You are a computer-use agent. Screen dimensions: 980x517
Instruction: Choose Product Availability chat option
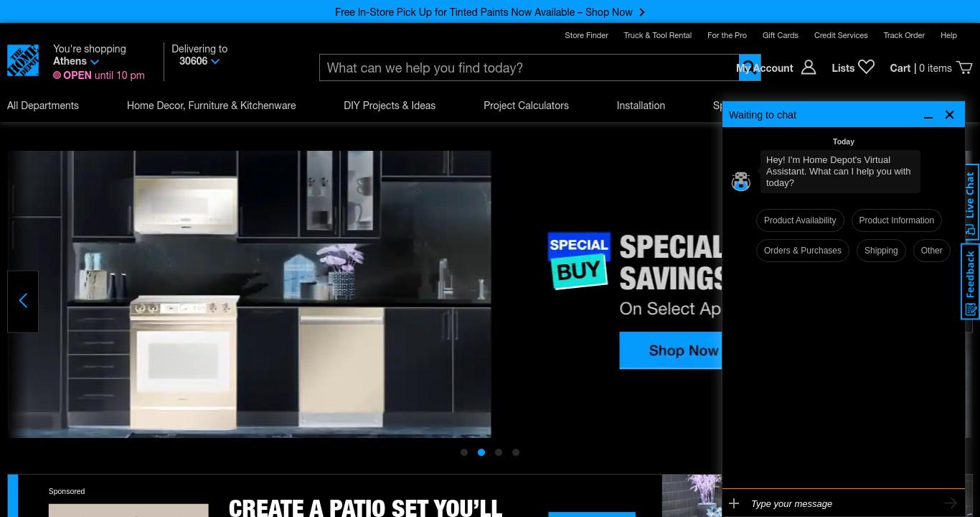pyautogui.click(x=800, y=220)
